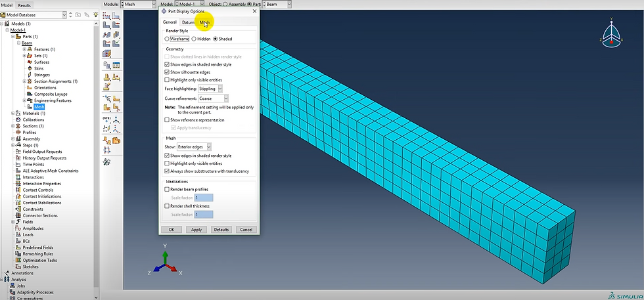Select the Partition Cell tool

pos(106,108)
